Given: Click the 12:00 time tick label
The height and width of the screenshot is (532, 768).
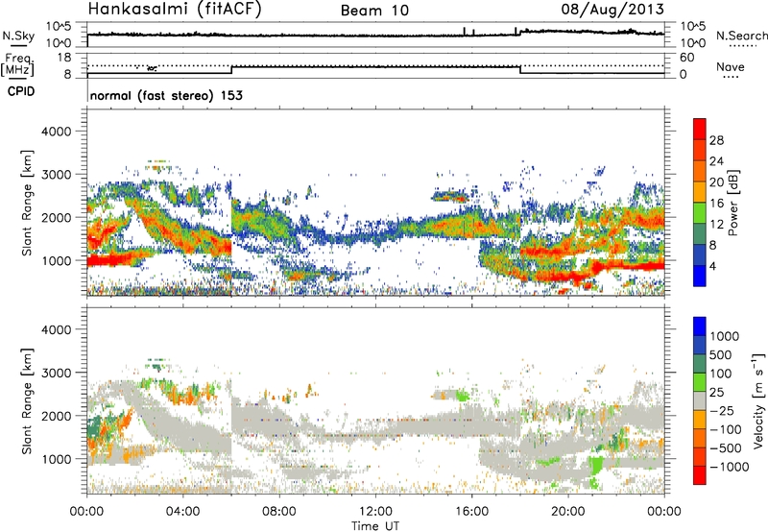Looking at the screenshot, I should point(375,512).
